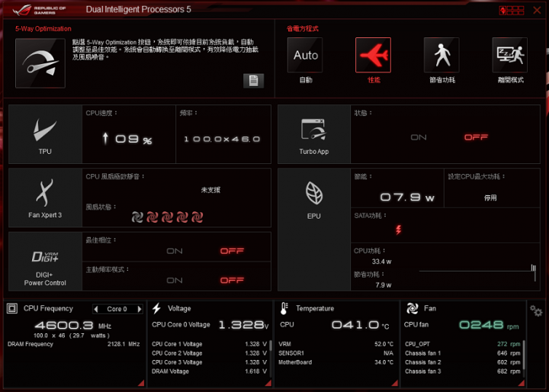Click the Chassis fan 1 row
549x392 pixels.
click(463, 353)
